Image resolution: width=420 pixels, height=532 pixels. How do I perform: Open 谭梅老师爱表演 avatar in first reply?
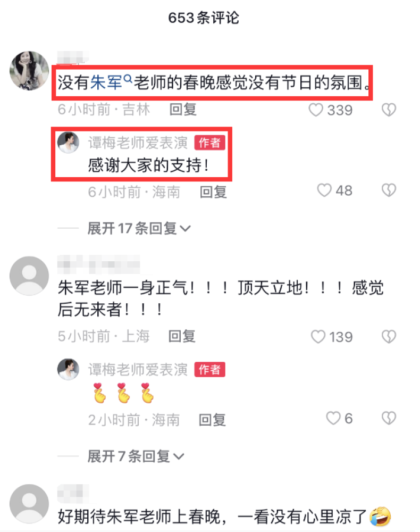tap(68, 143)
